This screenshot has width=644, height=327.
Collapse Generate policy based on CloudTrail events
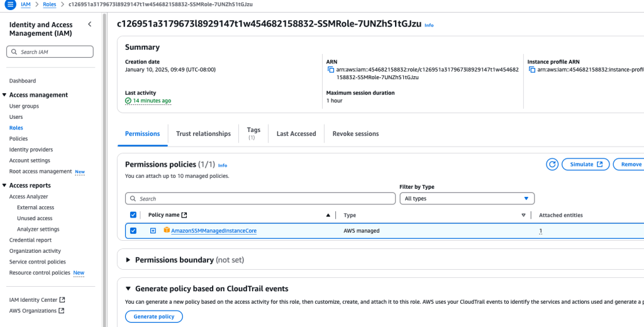129,289
